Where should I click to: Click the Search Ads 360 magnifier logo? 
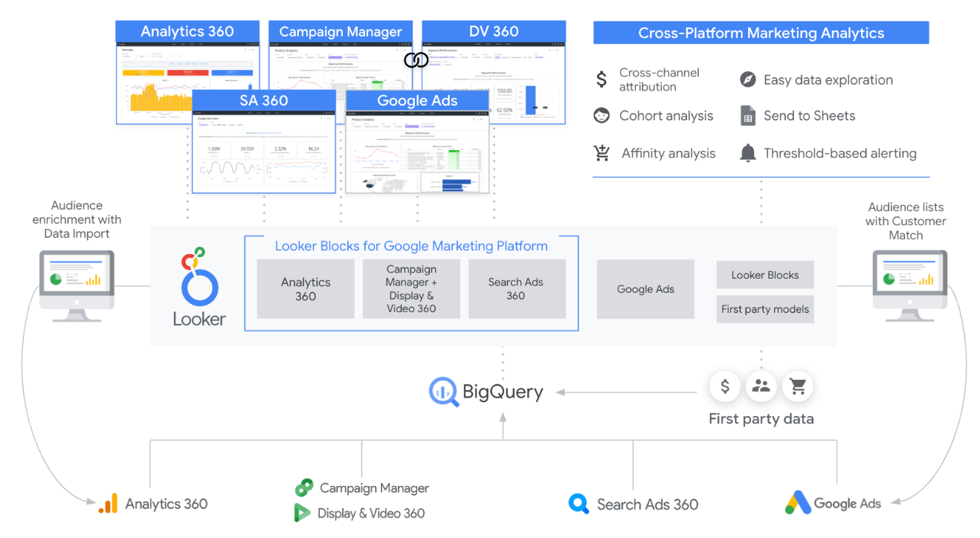click(578, 504)
